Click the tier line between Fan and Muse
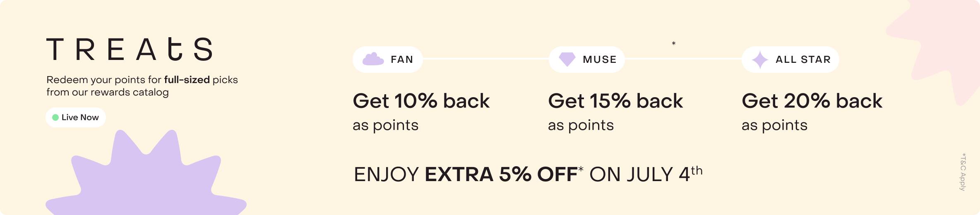 click(486, 59)
